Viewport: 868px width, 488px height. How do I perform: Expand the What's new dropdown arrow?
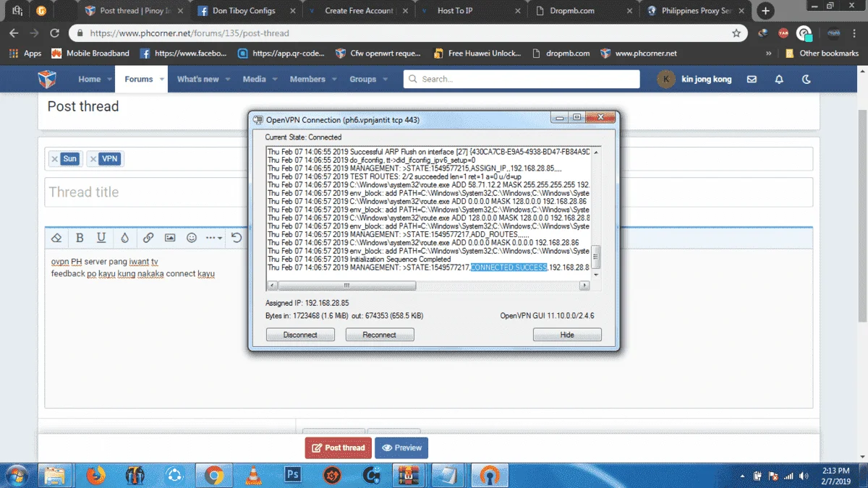point(228,80)
